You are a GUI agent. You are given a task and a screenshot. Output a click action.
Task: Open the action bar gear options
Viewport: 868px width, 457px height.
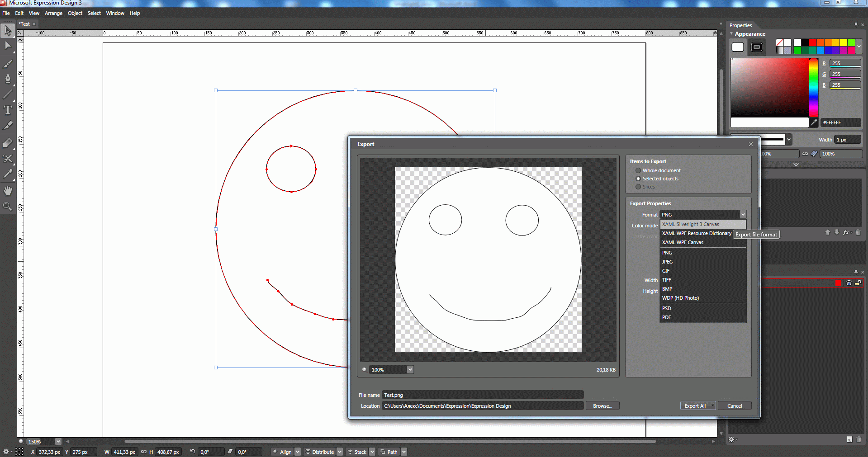coord(6,452)
